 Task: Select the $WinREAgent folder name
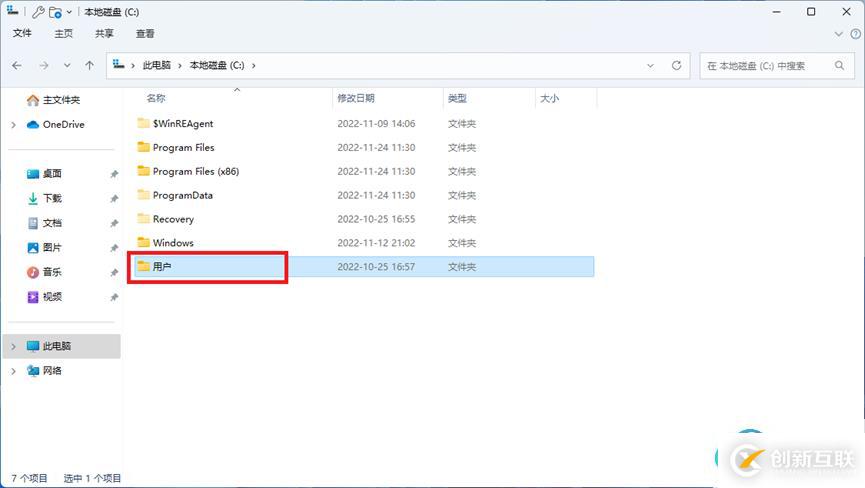183,124
